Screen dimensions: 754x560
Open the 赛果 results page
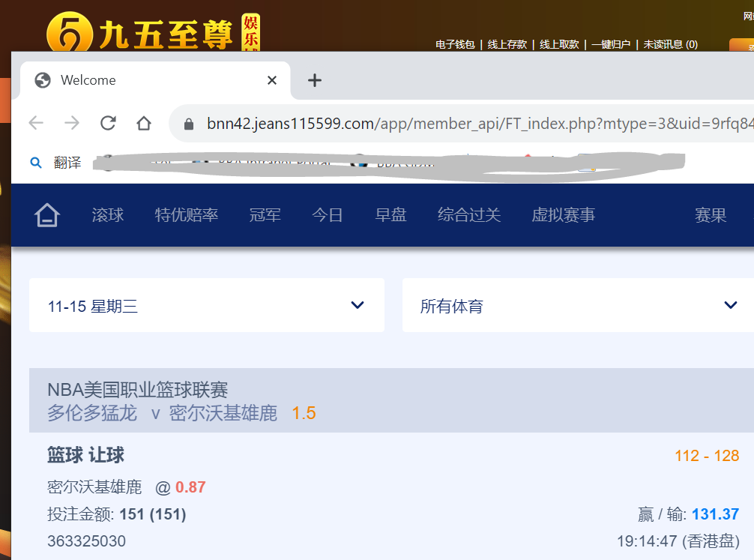(711, 216)
